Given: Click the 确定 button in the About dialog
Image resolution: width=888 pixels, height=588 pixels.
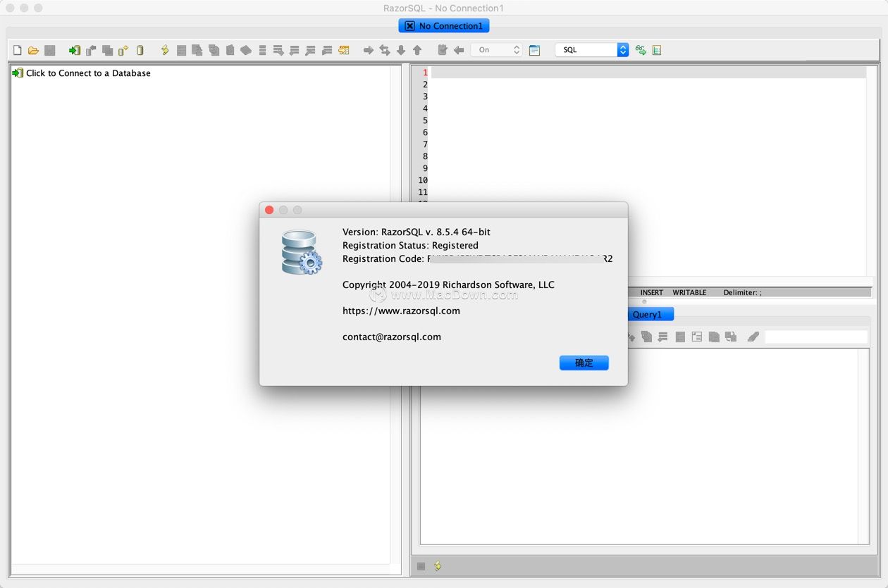Looking at the screenshot, I should coord(584,363).
